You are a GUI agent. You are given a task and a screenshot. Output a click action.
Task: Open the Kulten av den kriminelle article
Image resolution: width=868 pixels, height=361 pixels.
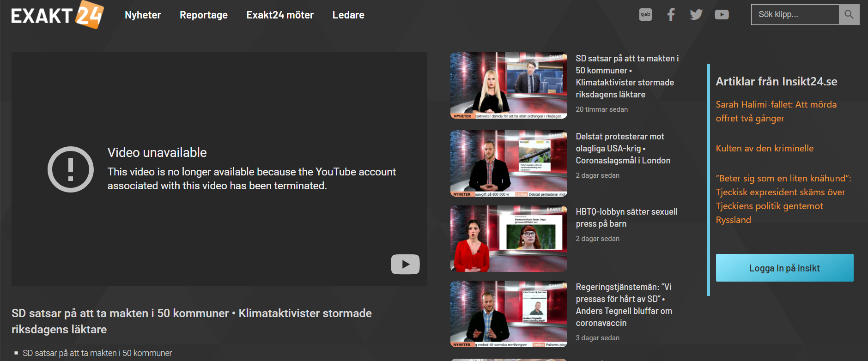[x=765, y=148]
